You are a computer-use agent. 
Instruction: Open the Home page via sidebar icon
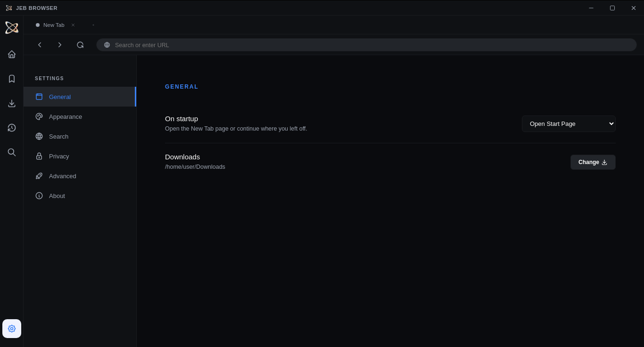pyautogui.click(x=11, y=54)
